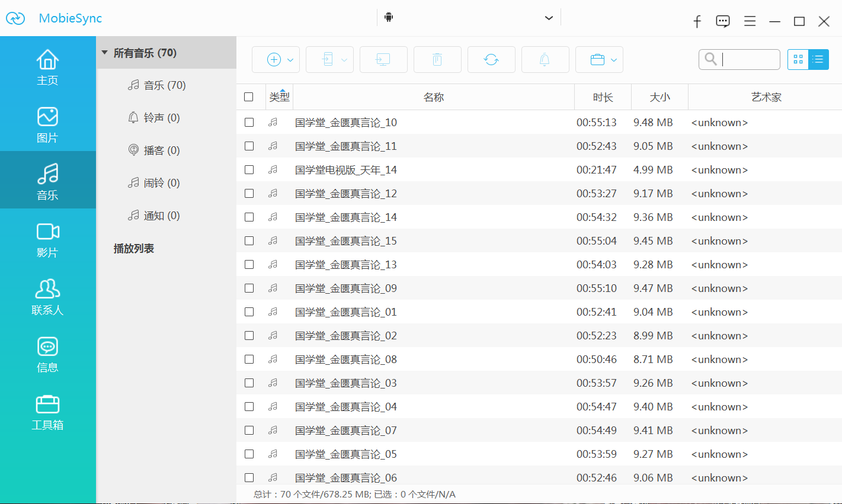This screenshot has height=504, width=842.
Task: Click the export to computer icon
Action: pyautogui.click(x=383, y=59)
